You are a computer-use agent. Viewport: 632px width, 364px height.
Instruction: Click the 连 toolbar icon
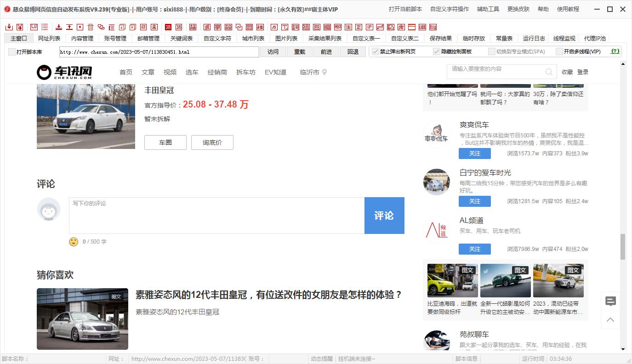260,27
